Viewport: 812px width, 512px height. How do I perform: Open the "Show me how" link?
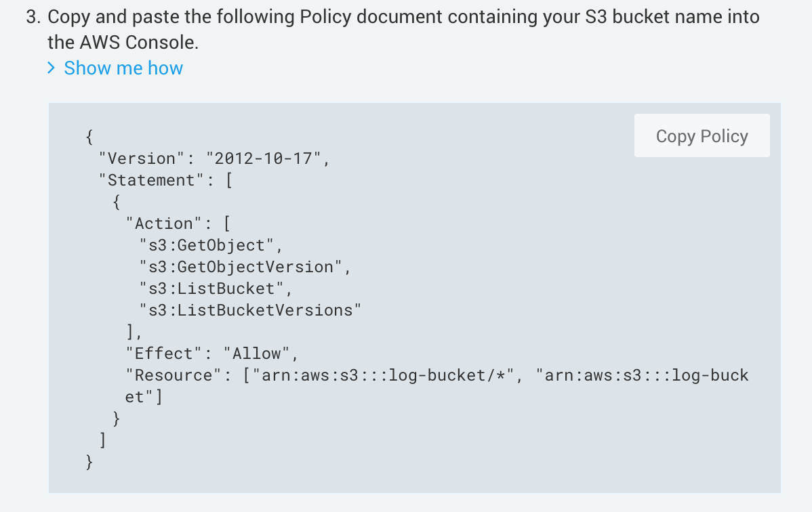[123, 68]
